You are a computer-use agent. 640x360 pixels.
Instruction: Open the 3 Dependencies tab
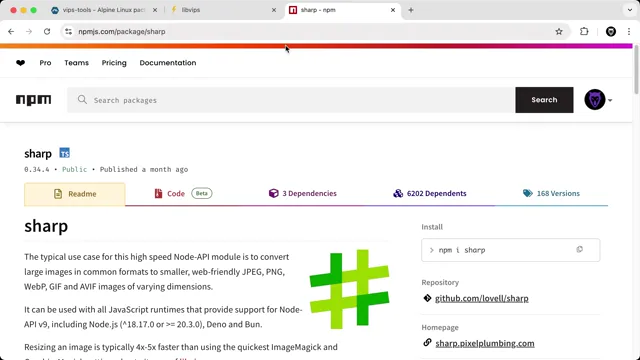click(302, 193)
